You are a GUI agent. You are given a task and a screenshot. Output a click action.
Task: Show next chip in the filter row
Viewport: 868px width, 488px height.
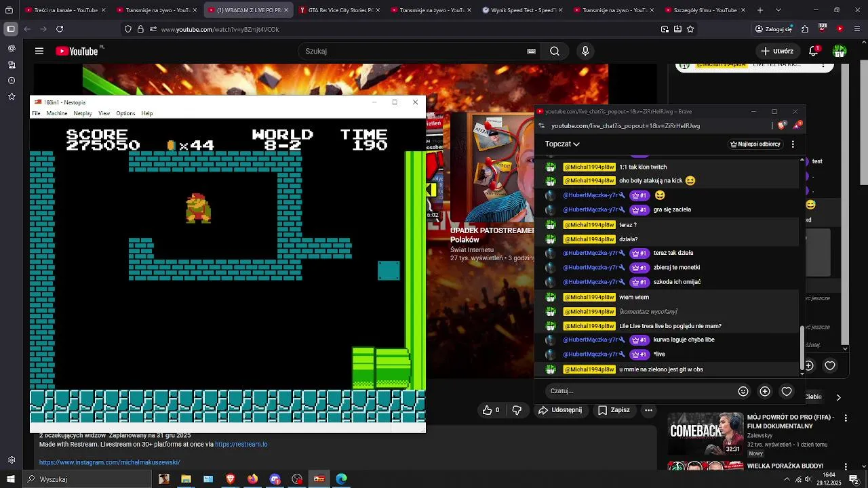838,397
